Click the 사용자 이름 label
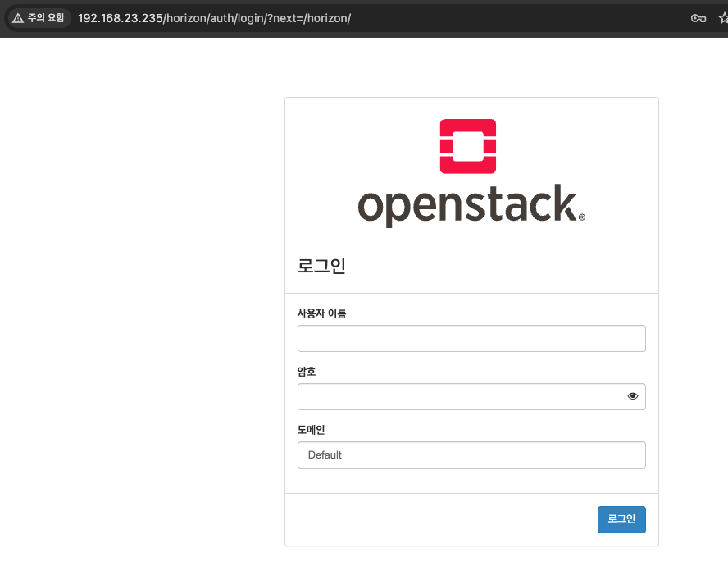 (x=321, y=313)
